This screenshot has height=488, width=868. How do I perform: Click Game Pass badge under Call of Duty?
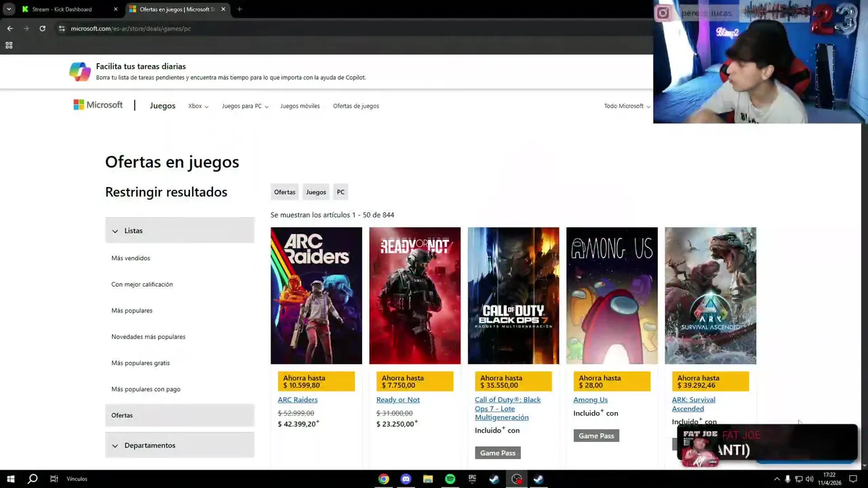pyautogui.click(x=498, y=453)
